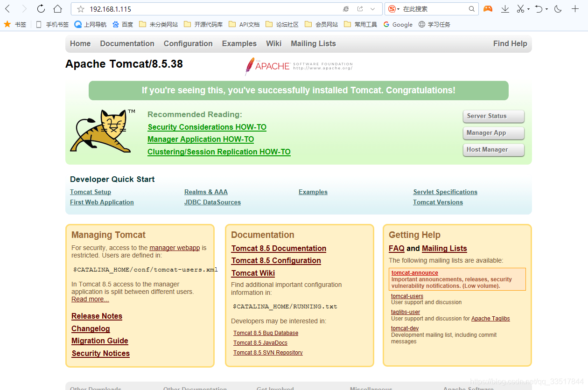The width and height of the screenshot is (588, 390).
Task: Open the Configuration nav item
Action: (x=188, y=43)
